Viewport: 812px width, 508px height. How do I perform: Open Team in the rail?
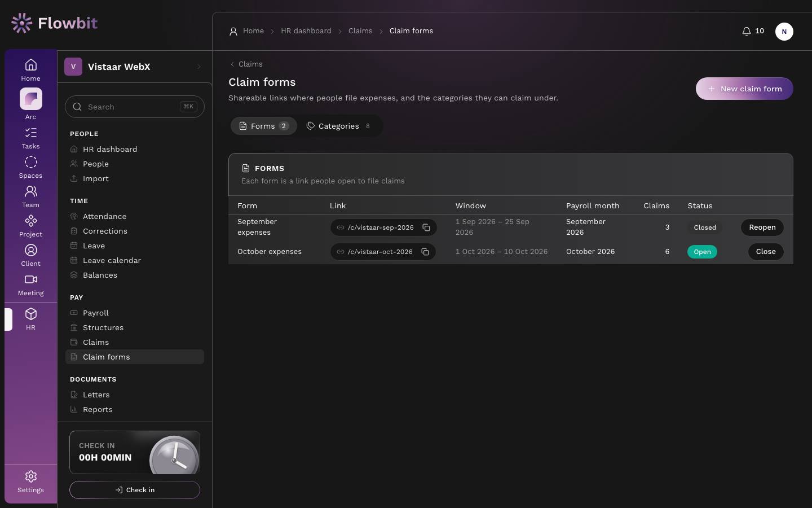[30, 197]
